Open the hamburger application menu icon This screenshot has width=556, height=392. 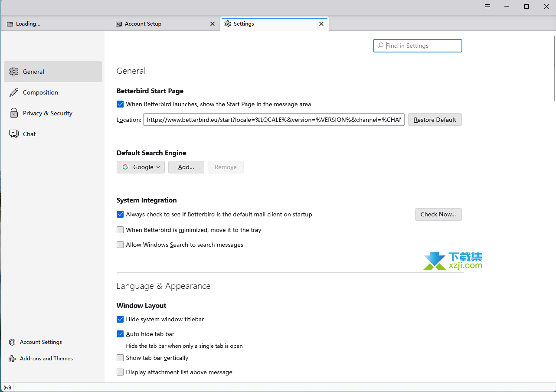487,7
